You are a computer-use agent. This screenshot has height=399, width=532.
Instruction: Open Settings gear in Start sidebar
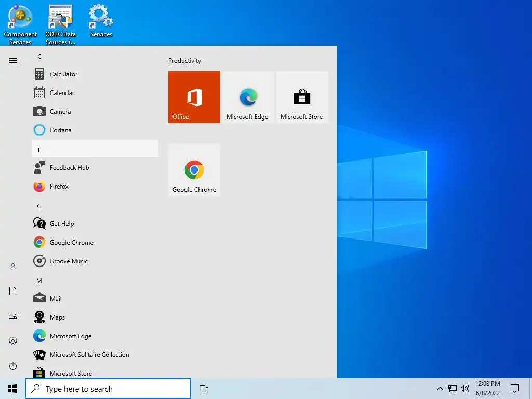(13, 341)
